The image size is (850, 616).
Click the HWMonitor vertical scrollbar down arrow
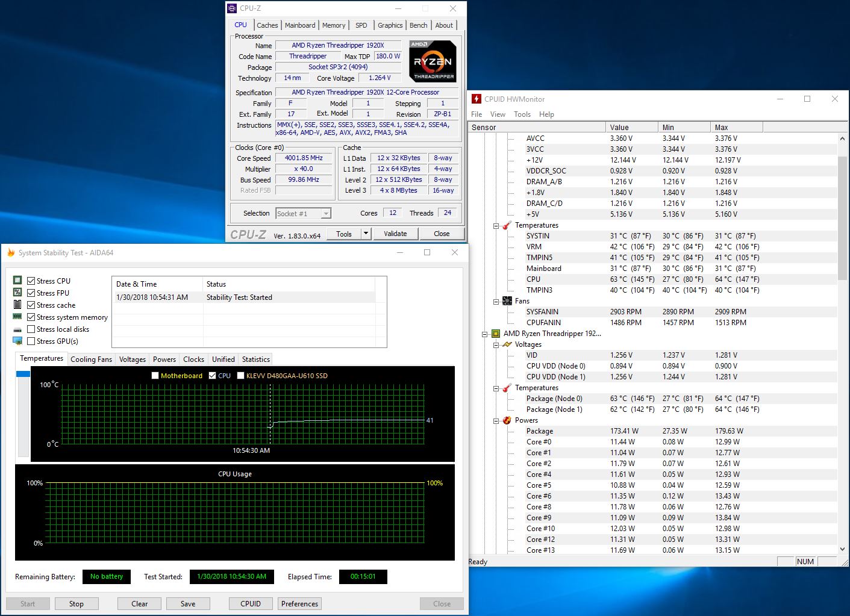coord(842,549)
